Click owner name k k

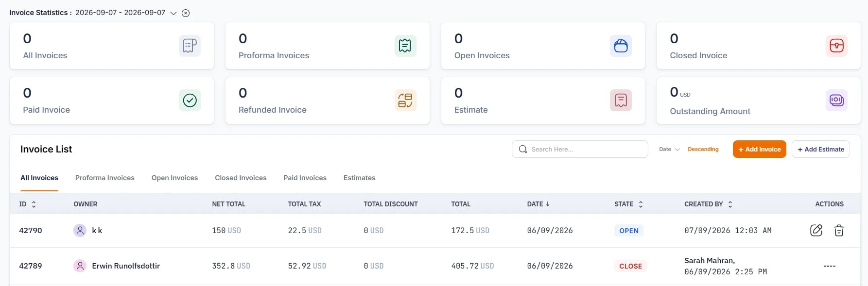point(97,230)
